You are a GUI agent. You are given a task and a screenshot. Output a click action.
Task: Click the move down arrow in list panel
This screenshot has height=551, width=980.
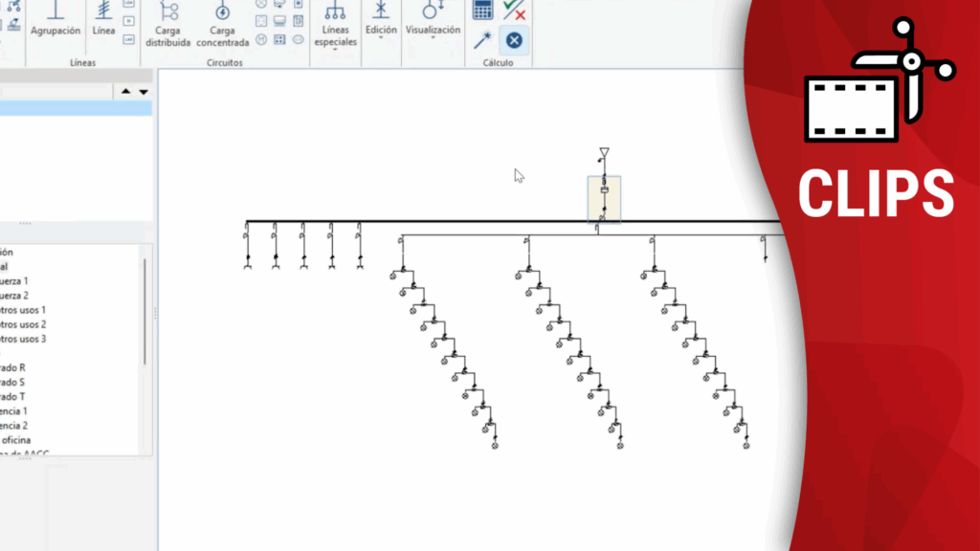(x=144, y=92)
